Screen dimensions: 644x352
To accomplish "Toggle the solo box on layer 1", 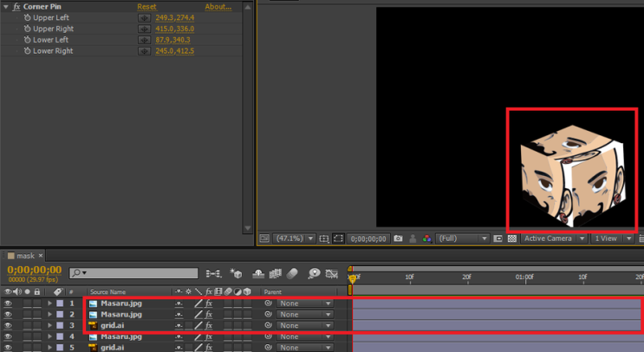I will click(x=27, y=303).
